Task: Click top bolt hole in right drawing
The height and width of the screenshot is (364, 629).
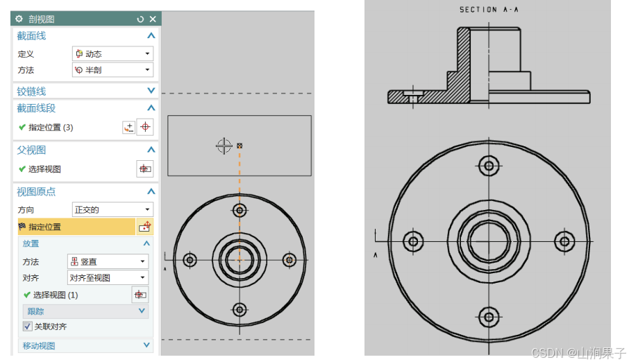Action: tap(489, 166)
